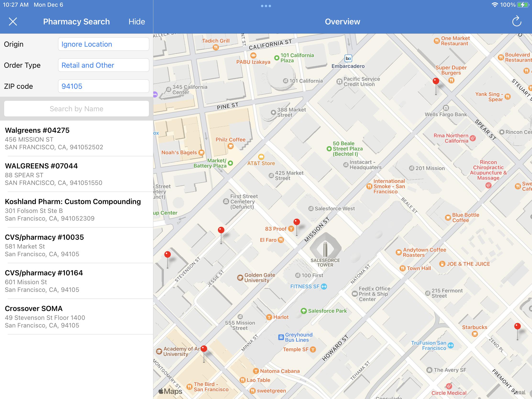Tap the three-dot multitasking control
The height and width of the screenshot is (399, 532).
click(x=266, y=6)
